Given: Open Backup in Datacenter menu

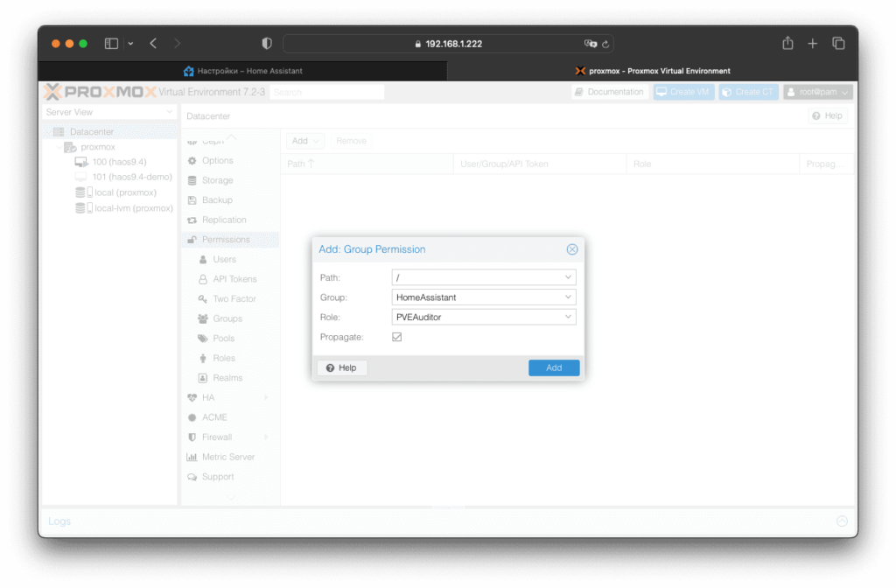Looking at the screenshot, I should [x=230, y=200].
